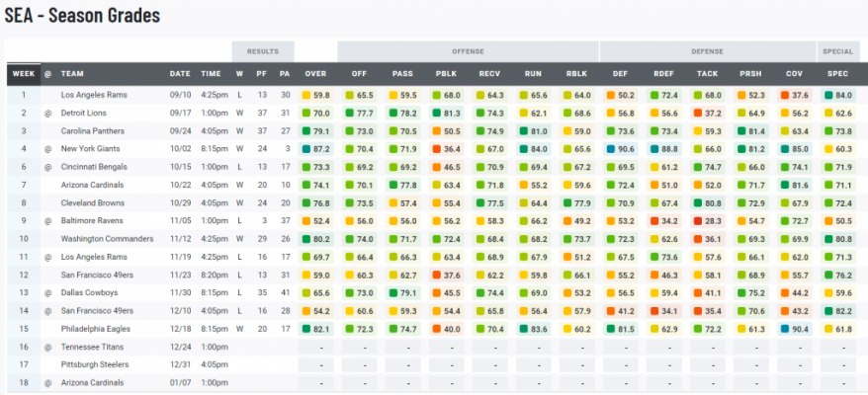Click the DEF column header
This screenshot has height=395, width=868.
[x=620, y=74]
